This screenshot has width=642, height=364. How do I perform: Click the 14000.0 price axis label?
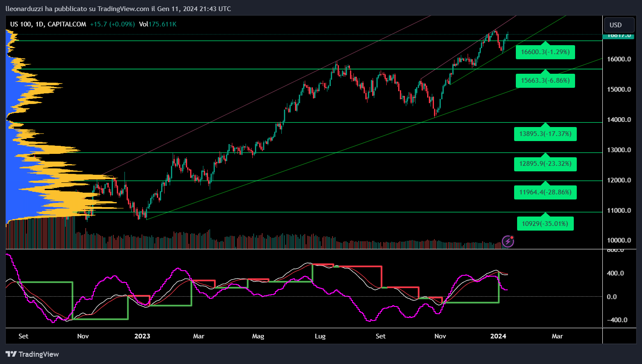pos(619,120)
